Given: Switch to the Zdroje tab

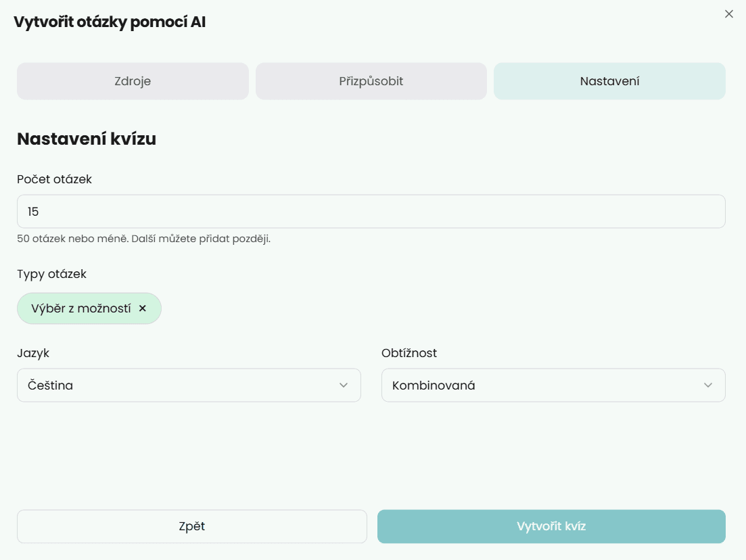Looking at the screenshot, I should 133,81.
